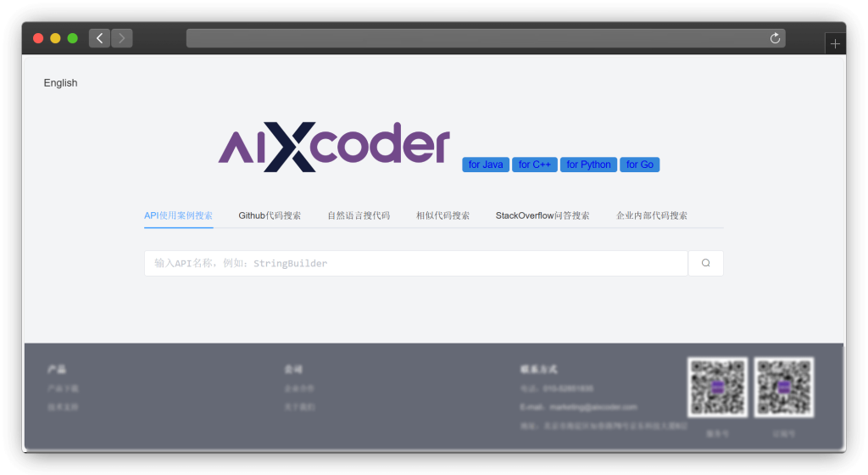Reload the page with refresh icon
The width and height of the screenshot is (868, 475).
(x=775, y=38)
